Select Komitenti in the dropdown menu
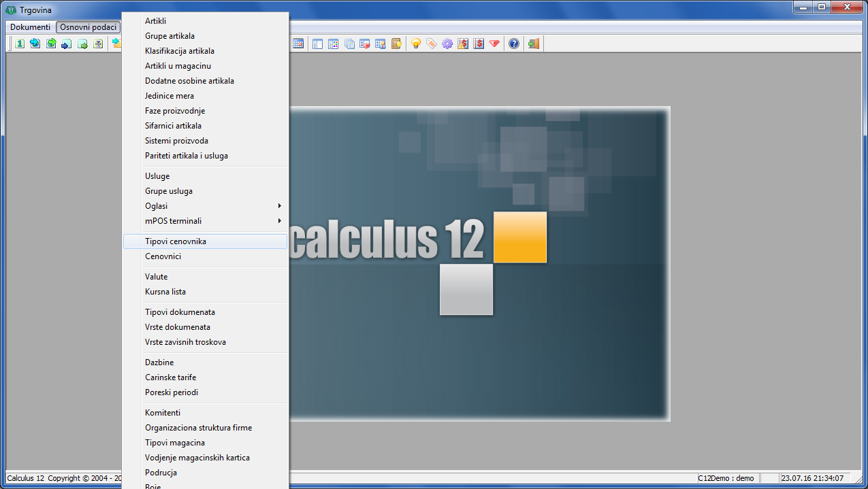 pyautogui.click(x=163, y=413)
